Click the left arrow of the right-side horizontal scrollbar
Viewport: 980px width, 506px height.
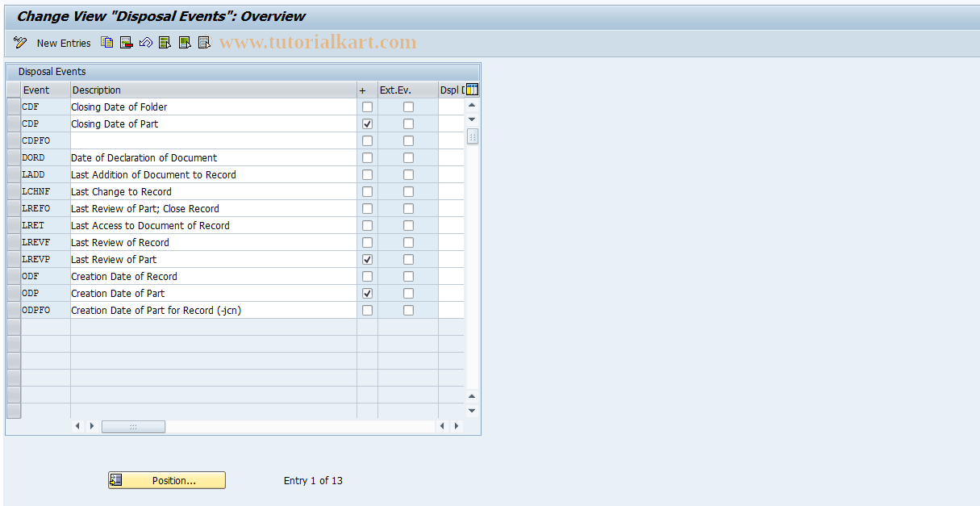(x=443, y=426)
